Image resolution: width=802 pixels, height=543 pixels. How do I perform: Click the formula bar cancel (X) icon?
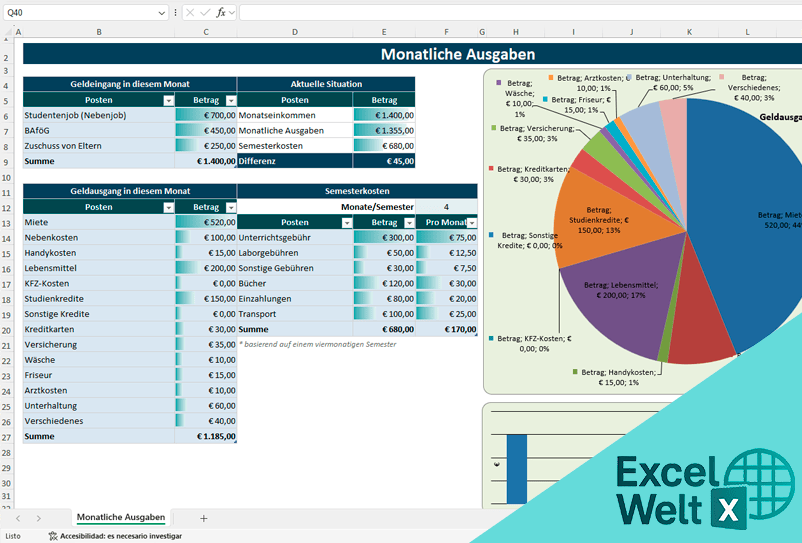point(190,12)
